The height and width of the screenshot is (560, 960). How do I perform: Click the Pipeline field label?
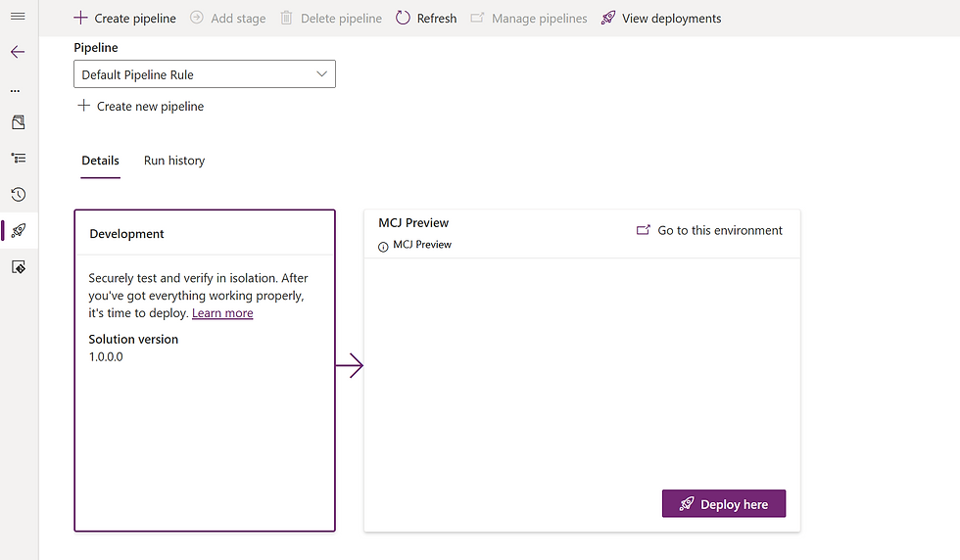click(96, 47)
